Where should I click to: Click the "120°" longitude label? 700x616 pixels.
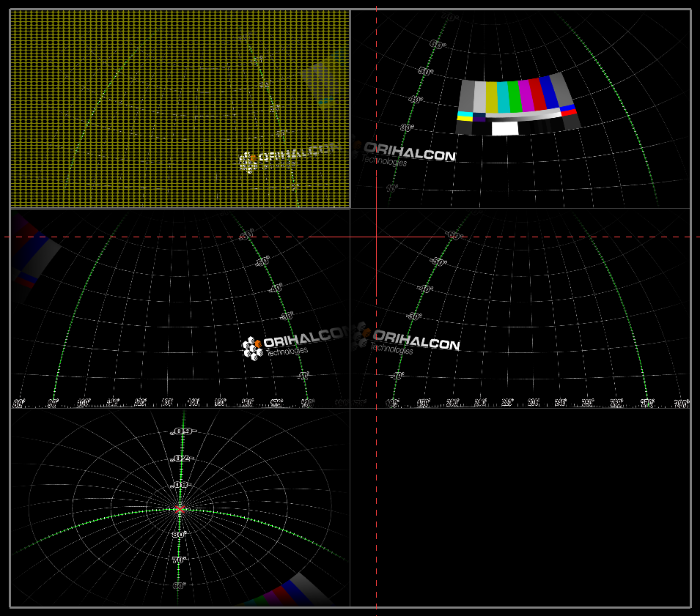point(141,402)
